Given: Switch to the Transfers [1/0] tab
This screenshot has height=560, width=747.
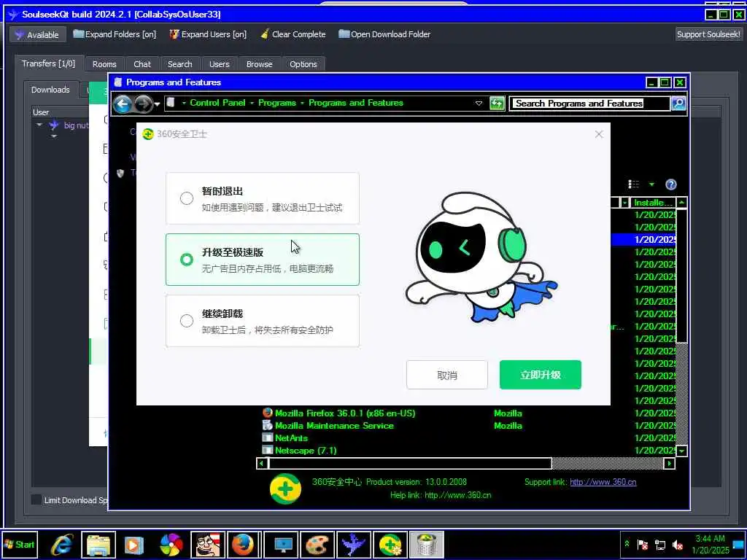Looking at the screenshot, I should click(x=49, y=63).
